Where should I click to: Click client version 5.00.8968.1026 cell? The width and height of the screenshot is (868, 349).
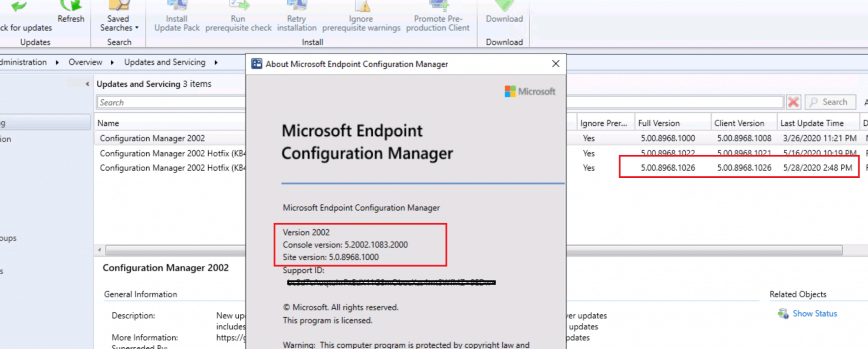tap(744, 168)
